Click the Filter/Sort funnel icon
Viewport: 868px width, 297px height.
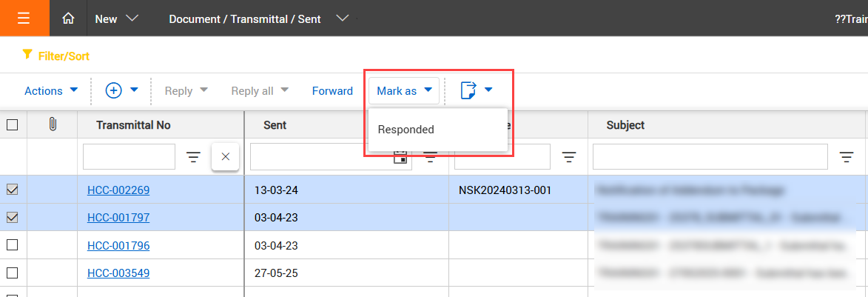click(27, 54)
